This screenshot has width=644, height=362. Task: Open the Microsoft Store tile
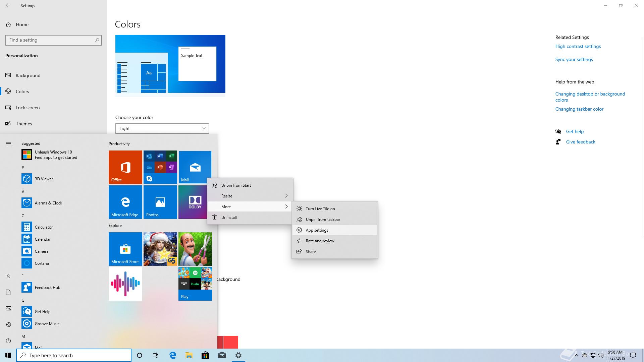[x=125, y=249]
